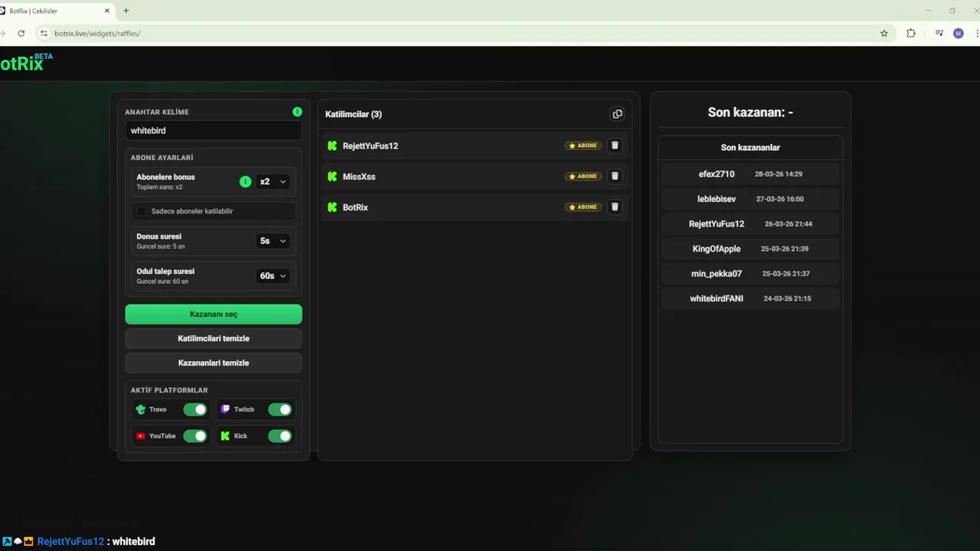The width and height of the screenshot is (980, 551).
Task: Open a new browser tab
Action: click(126, 11)
